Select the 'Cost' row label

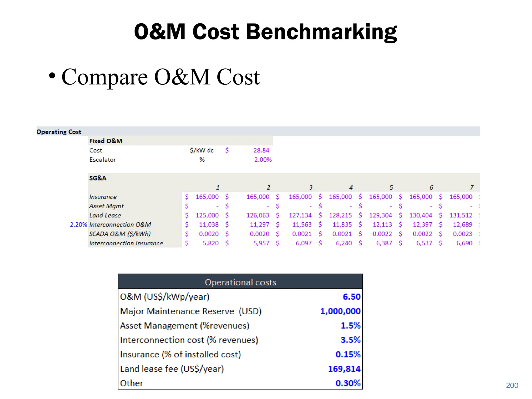(x=96, y=150)
